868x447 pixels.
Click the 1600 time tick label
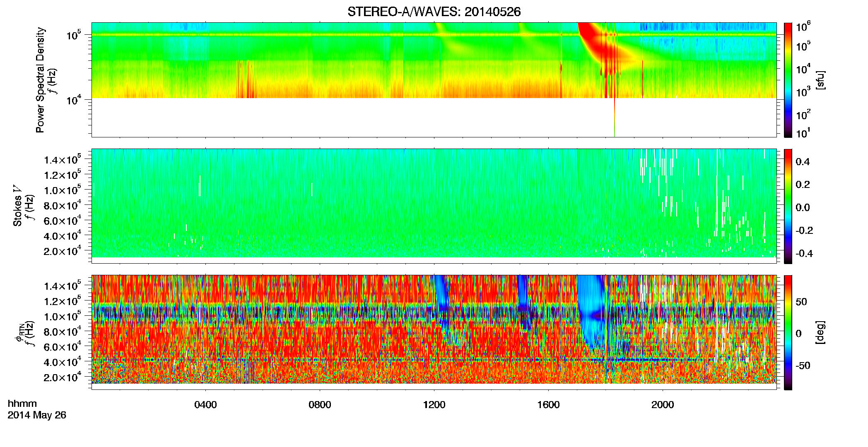(548, 405)
